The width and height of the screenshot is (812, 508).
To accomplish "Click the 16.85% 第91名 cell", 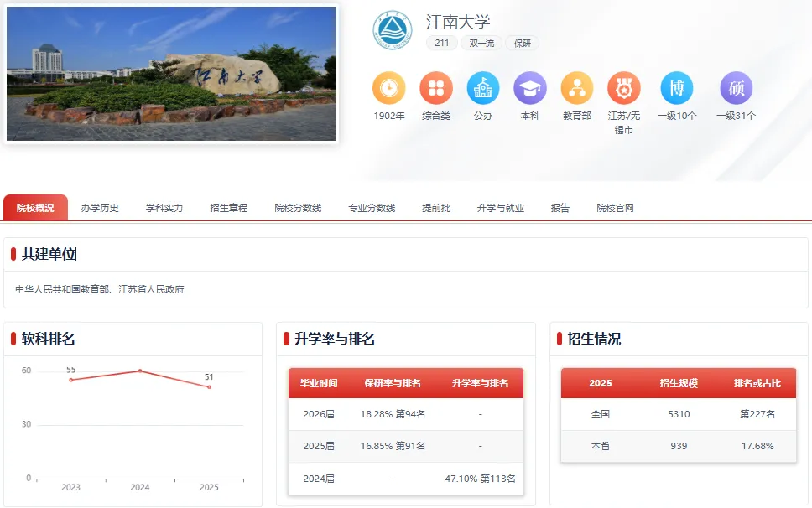I will (x=393, y=447).
